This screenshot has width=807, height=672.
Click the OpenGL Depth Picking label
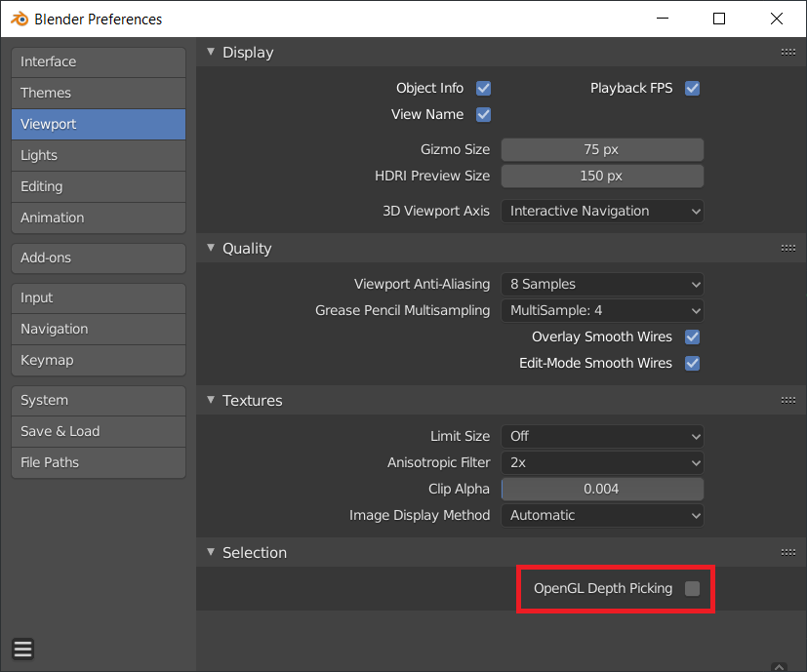tap(603, 589)
